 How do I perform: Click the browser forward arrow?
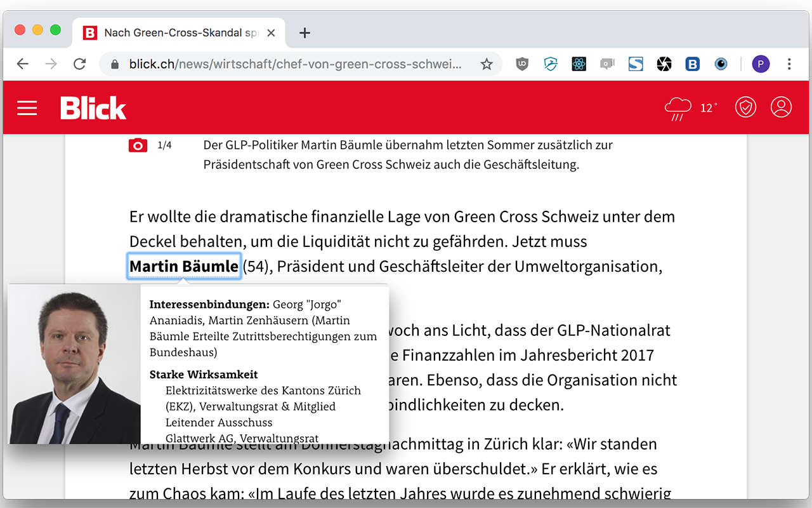click(51, 63)
